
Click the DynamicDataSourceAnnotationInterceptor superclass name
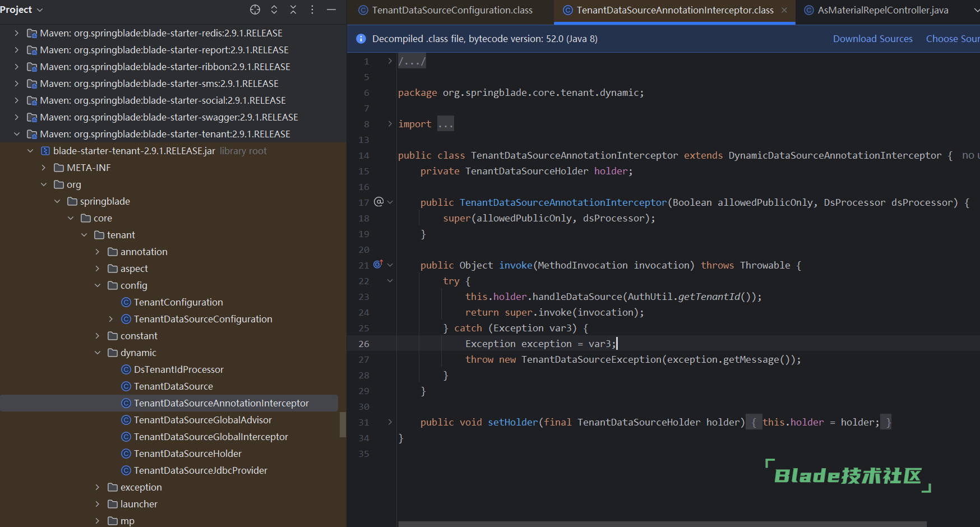coord(835,155)
